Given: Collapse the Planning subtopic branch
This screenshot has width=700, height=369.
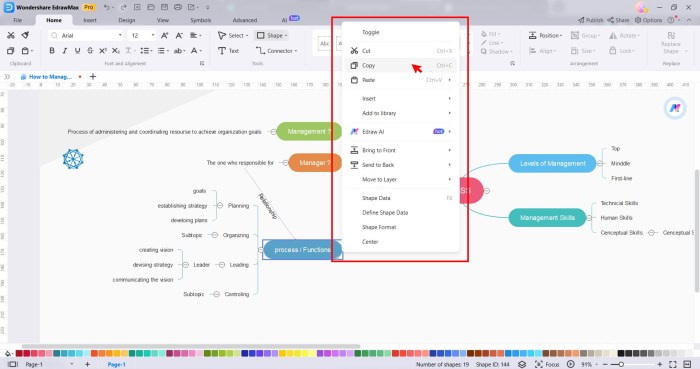Looking at the screenshot, I should point(220,206).
